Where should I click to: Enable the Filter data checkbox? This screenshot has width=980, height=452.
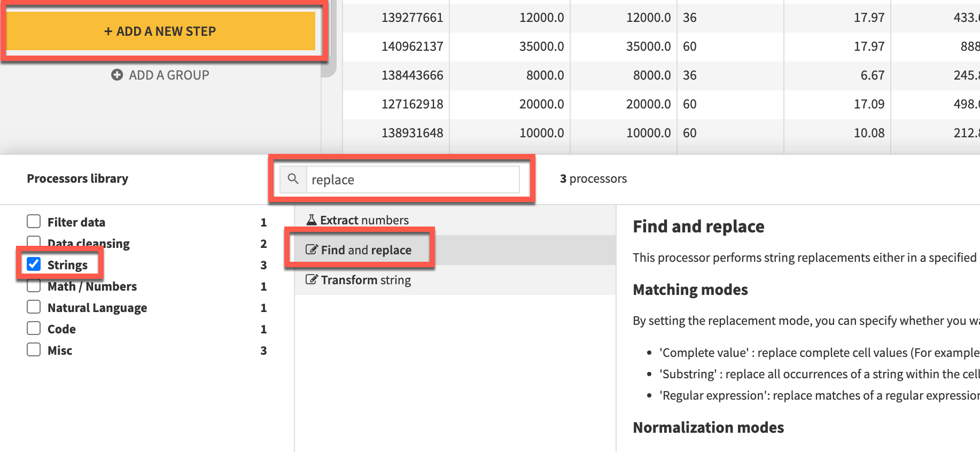[x=34, y=222]
